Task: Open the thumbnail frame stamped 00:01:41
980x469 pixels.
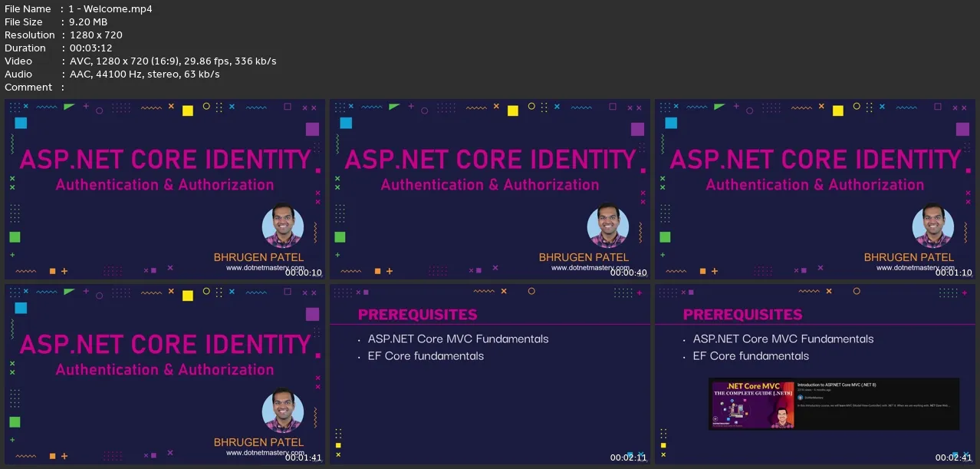Action: tap(164, 374)
